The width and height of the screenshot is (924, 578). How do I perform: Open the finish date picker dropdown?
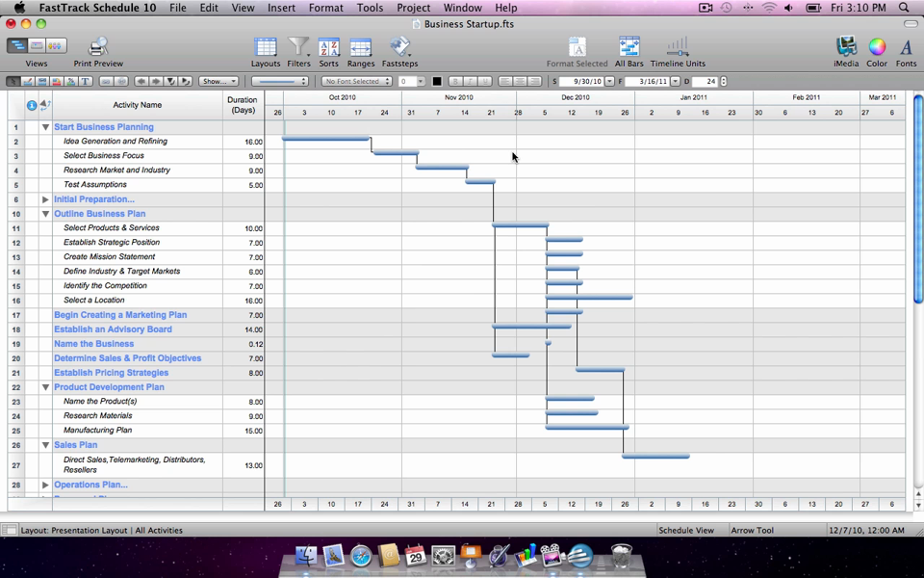click(676, 81)
